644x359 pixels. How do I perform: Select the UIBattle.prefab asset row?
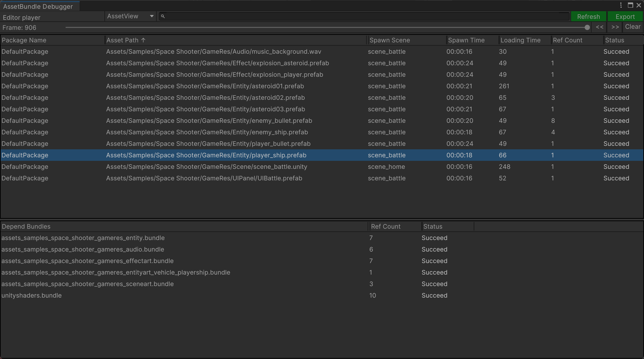(x=322, y=178)
